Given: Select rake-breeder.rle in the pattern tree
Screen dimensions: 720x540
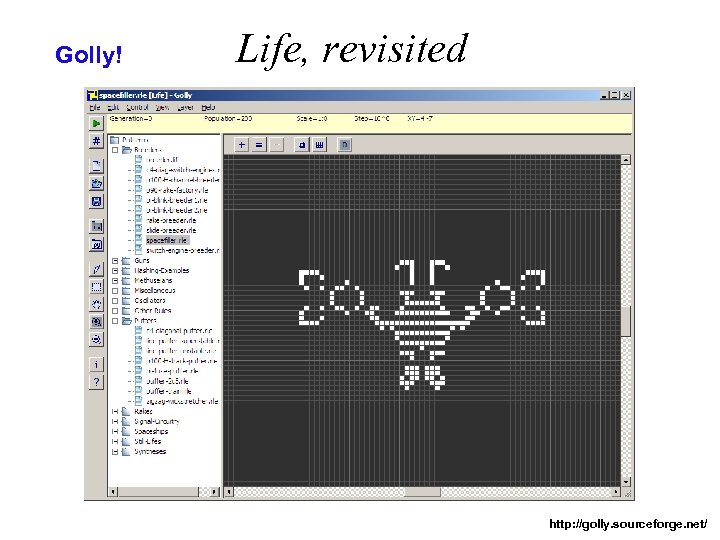Looking at the screenshot, I should [171, 220].
